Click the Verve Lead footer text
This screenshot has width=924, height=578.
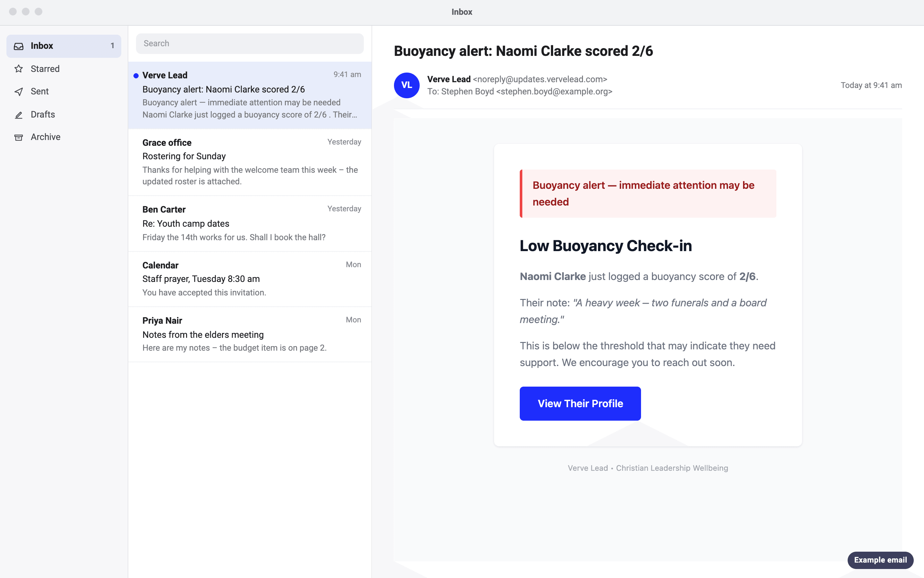tap(647, 468)
